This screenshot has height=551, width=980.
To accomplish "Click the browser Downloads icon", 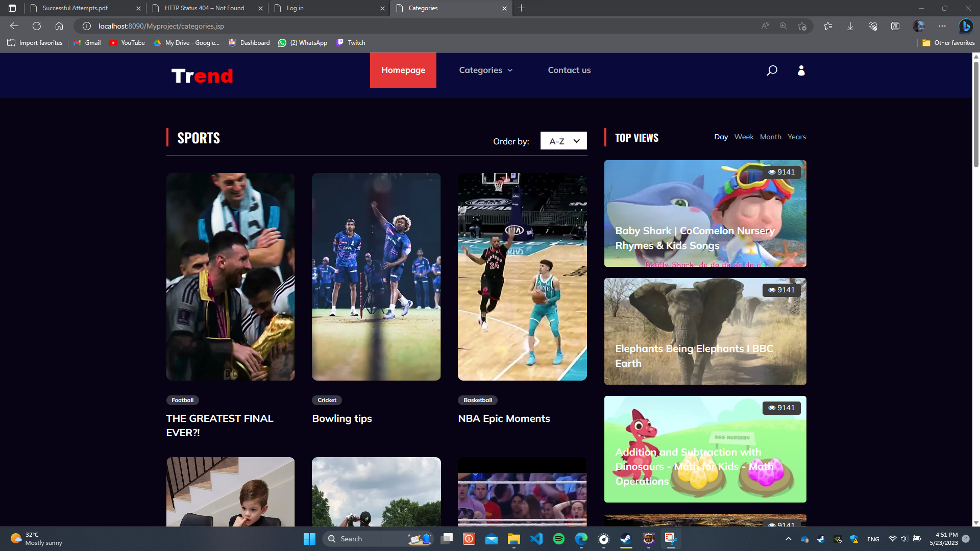I will [850, 26].
